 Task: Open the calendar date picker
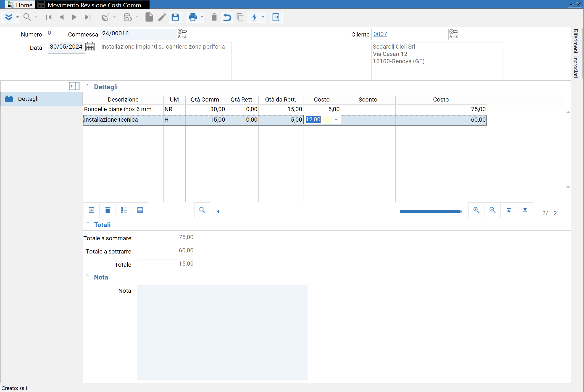(x=90, y=47)
